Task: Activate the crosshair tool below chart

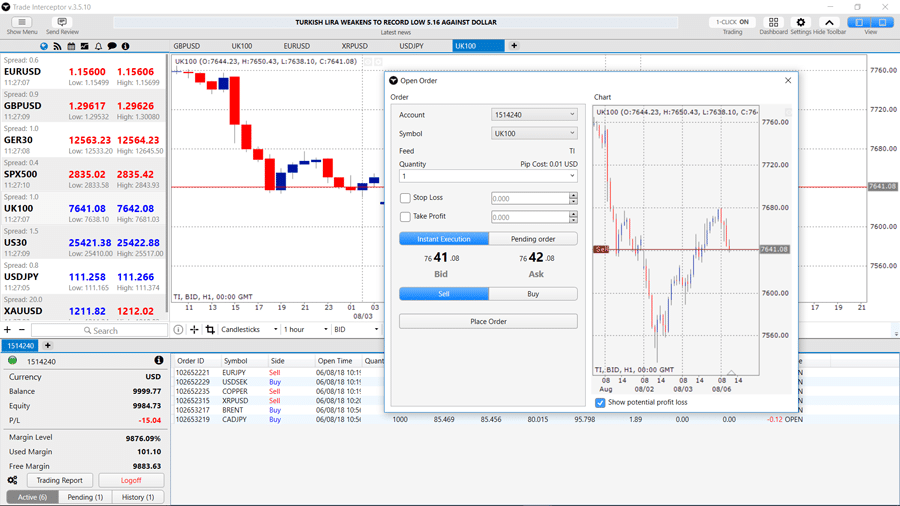Action: (194, 329)
